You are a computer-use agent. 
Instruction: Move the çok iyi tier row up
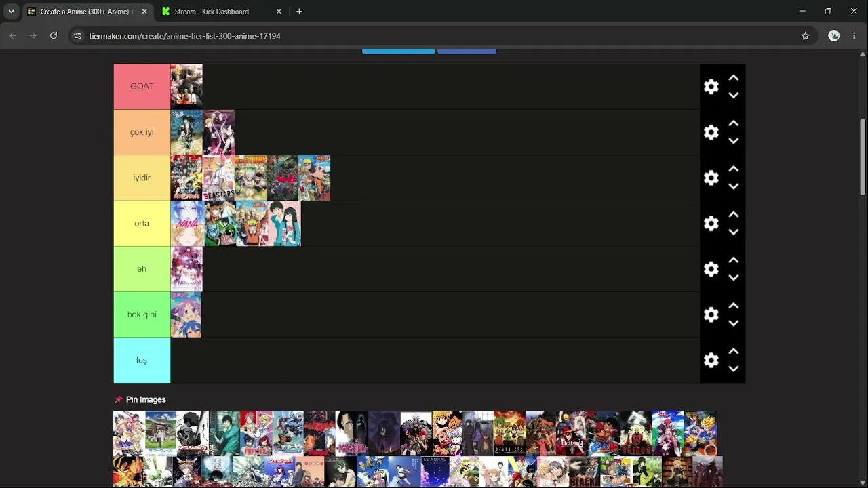point(733,123)
